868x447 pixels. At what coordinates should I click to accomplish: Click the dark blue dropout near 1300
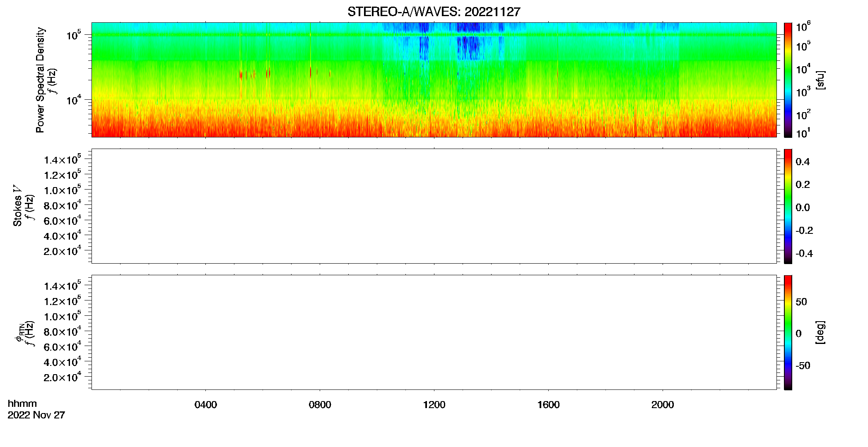(468, 47)
